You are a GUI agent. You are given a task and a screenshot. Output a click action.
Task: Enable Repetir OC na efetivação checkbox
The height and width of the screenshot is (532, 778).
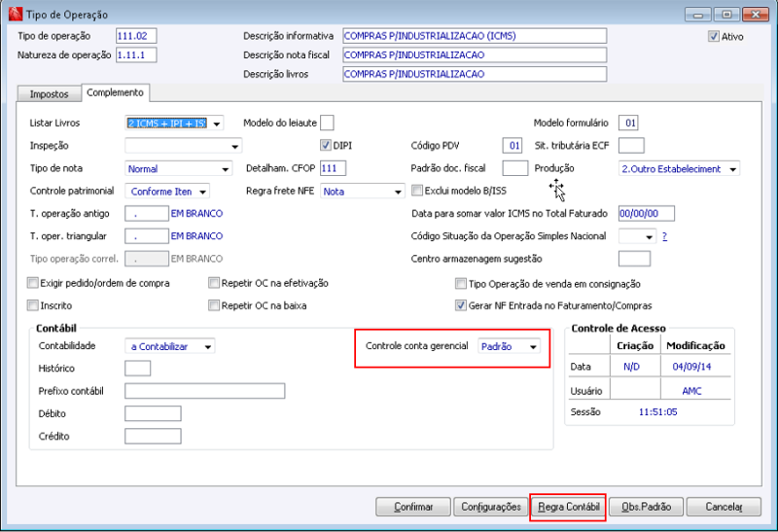pyautogui.click(x=214, y=283)
